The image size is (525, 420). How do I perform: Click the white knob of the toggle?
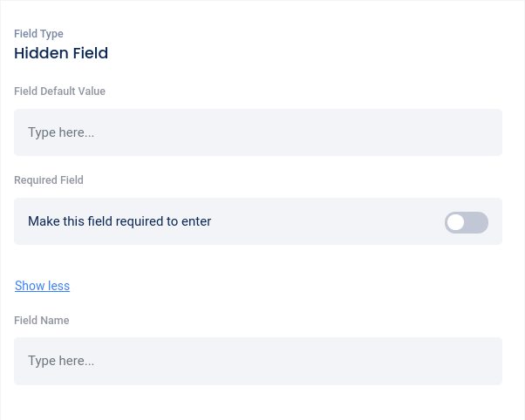tap(456, 222)
